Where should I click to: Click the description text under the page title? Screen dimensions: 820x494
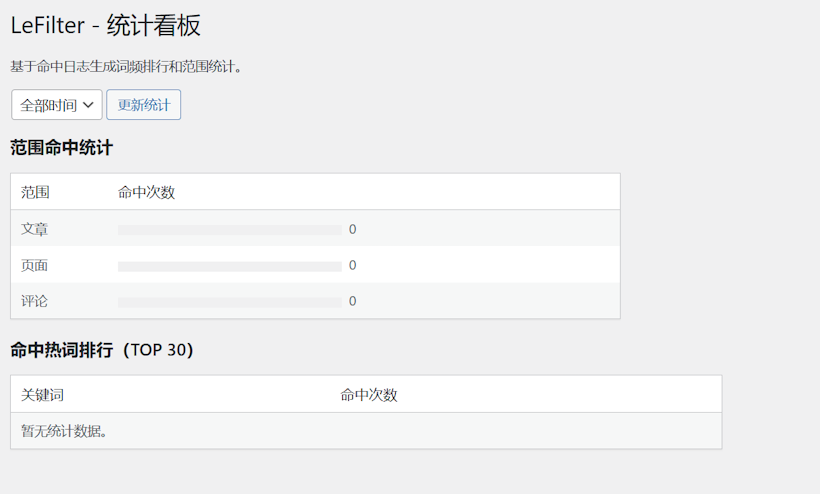pyautogui.click(x=126, y=67)
